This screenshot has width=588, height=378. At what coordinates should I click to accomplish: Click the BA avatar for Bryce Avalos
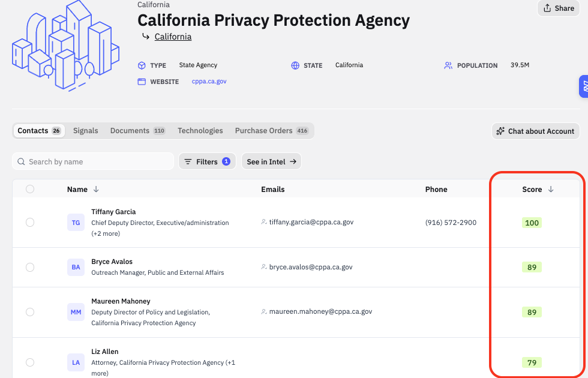(76, 267)
